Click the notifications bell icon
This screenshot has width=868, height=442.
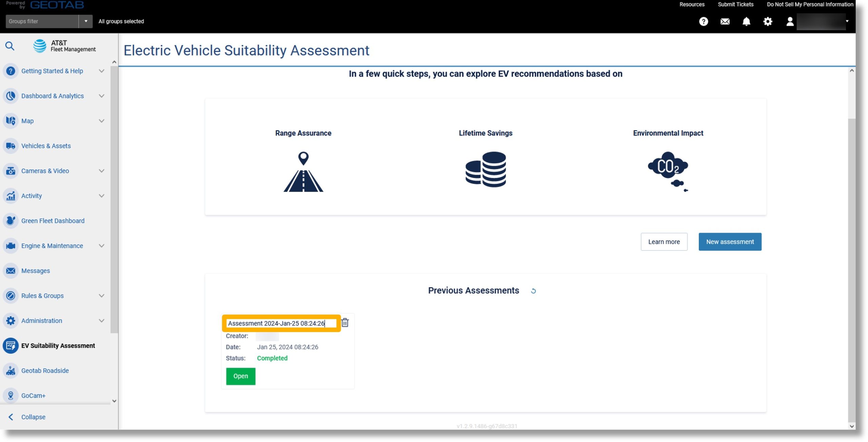tap(746, 21)
